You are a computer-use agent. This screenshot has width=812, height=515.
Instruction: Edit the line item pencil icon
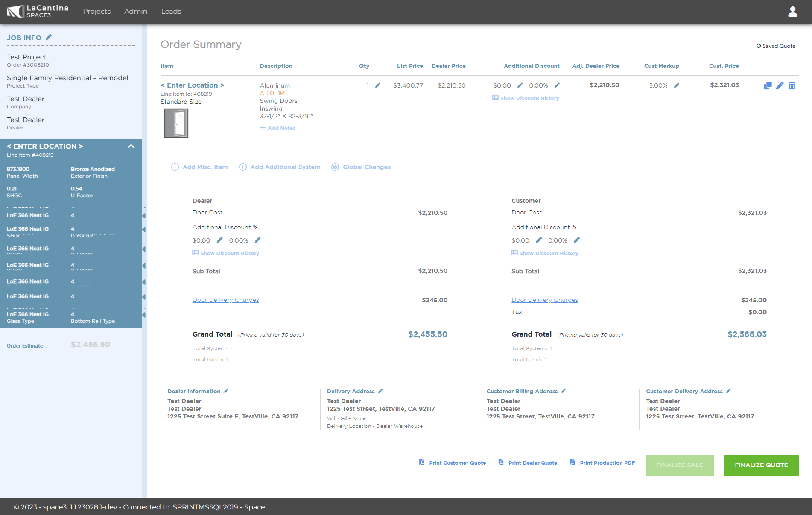pyautogui.click(x=780, y=85)
